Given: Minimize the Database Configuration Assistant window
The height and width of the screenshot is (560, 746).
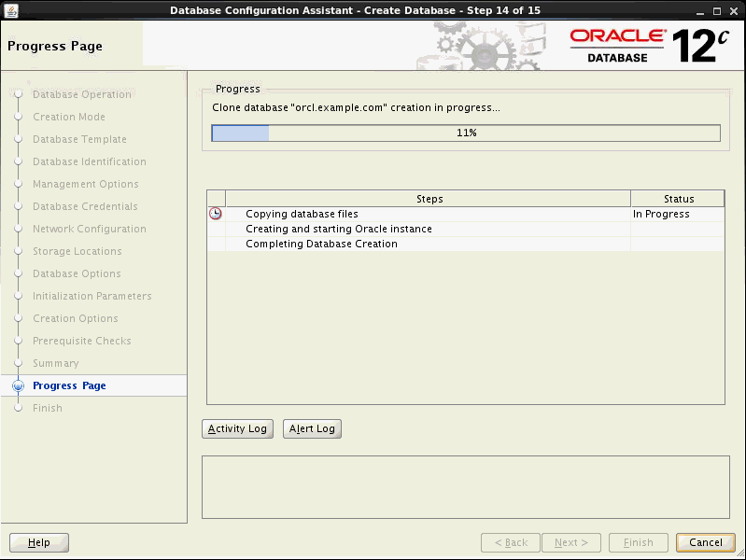Looking at the screenshot, I should (700, 11).
